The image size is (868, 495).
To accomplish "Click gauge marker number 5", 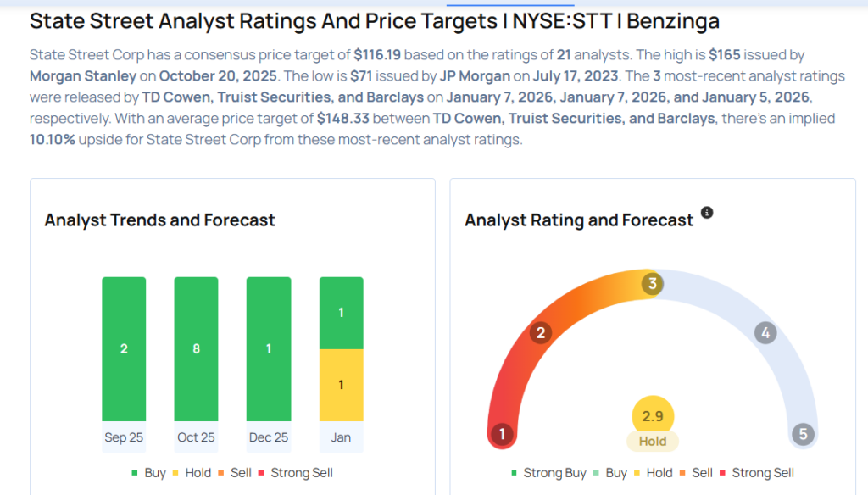I will pos(802,435).
